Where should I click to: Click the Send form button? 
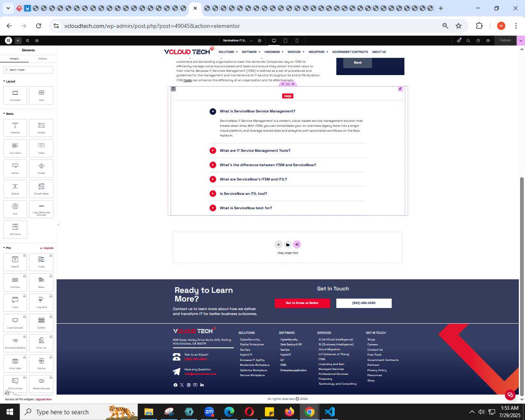(x=358, y=63)
